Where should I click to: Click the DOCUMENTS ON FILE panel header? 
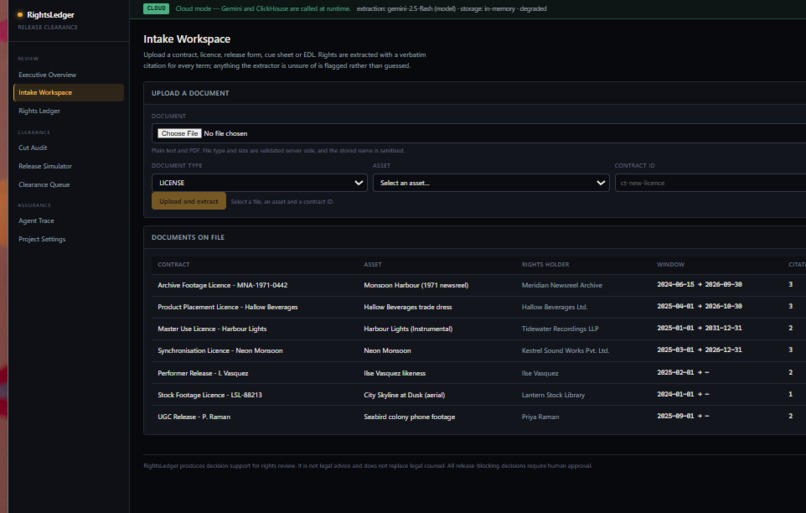pos(188,237)
